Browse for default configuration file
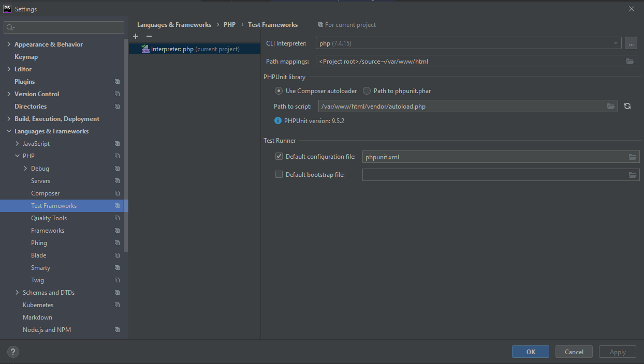Screen dimensions: 644x364 coord(633,157)
